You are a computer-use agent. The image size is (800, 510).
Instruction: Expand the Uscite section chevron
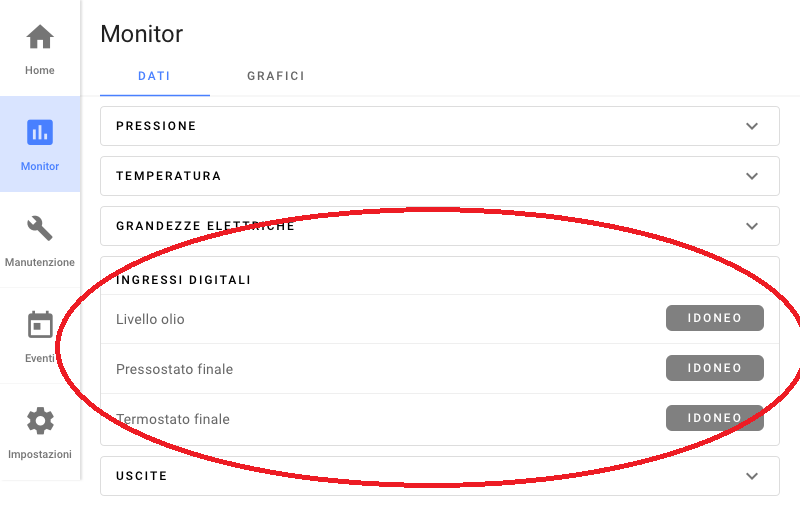753,476
